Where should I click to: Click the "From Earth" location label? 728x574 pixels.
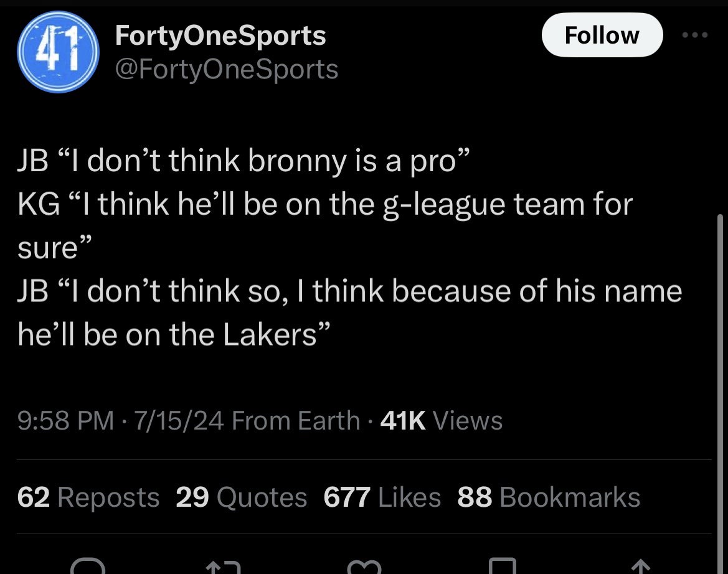[x=296, y=421]
